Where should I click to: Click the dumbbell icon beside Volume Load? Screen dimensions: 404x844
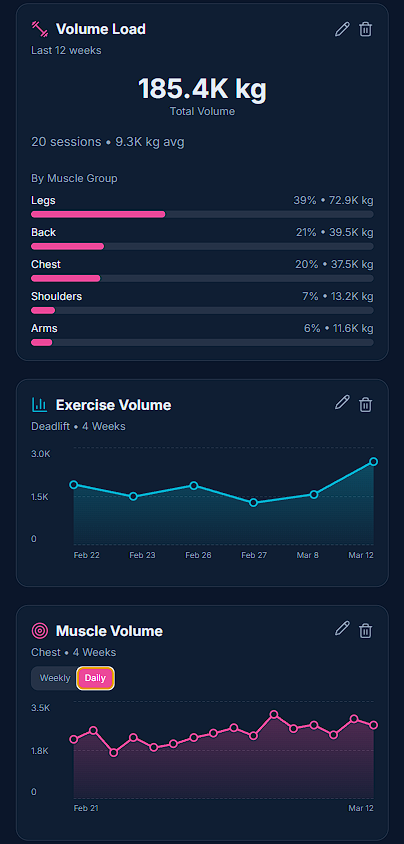click(40, 29)
